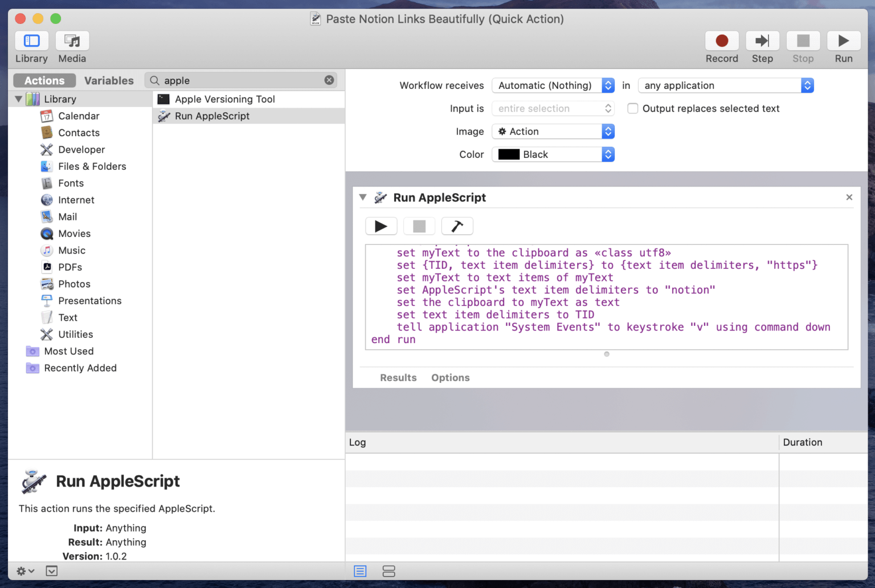Image resolution: width=875 pixels, height=588 pixels.
Task: Switch log panel to stacked view
Action: point(389,571)
